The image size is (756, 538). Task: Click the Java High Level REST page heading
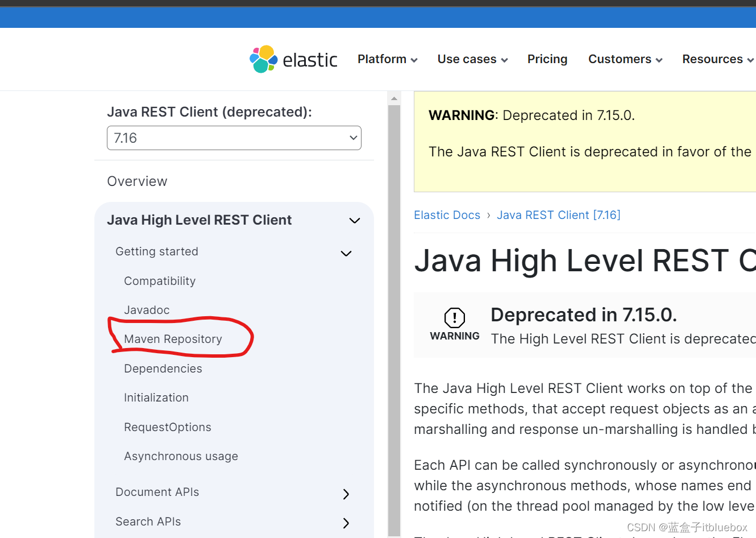pos(585,260)
